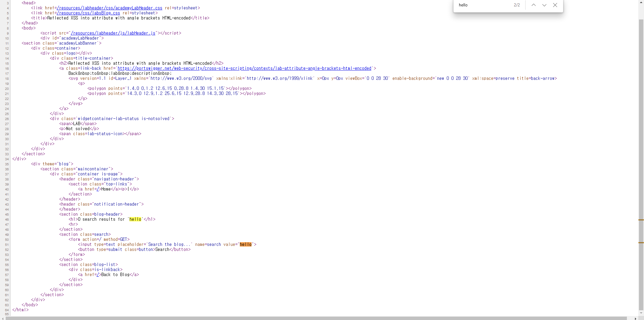Open labsBlog.css stylesheet link
The width and height of the screenshot is (644, 320).
[88, 13]
